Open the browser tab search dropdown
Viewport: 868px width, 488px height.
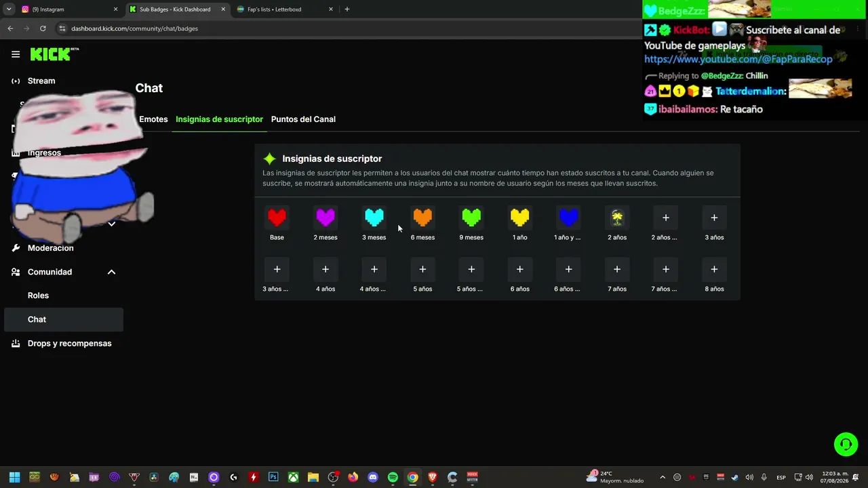tap(8, 9)
